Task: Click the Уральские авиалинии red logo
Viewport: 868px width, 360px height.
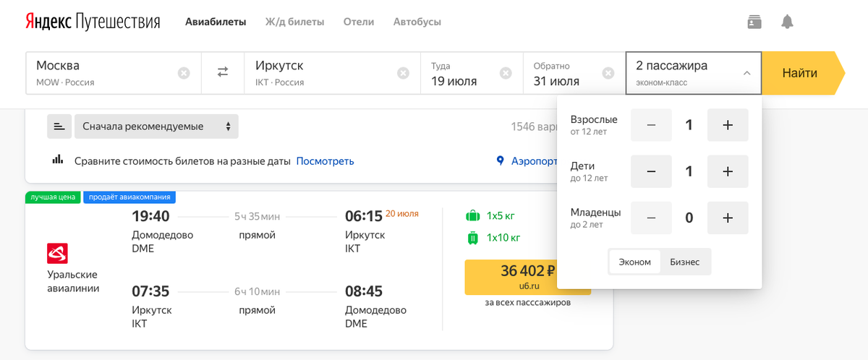Action: 57,253
